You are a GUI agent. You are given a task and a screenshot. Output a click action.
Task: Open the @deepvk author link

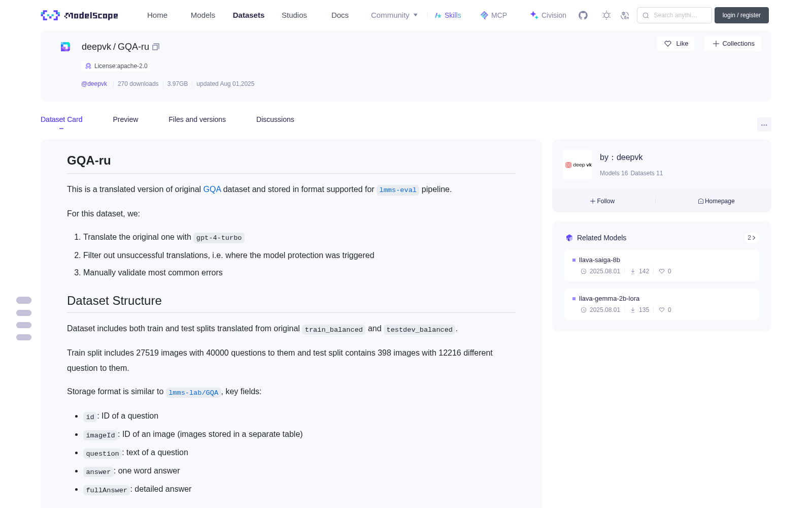pos(94,84)
